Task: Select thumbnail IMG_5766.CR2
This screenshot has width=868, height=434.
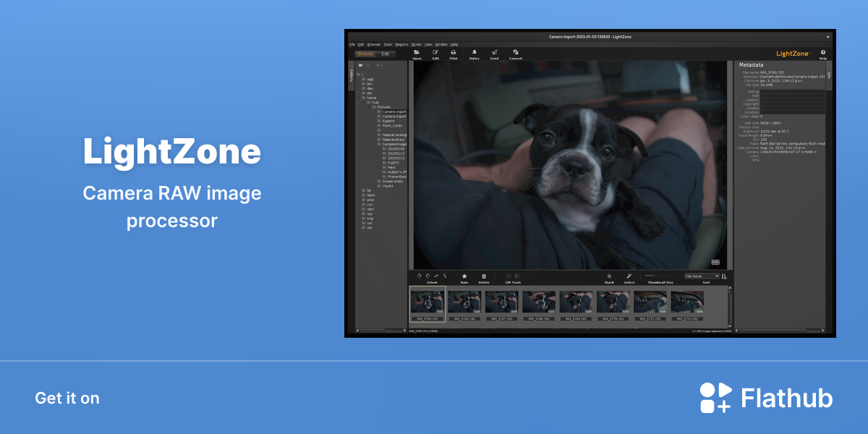Action: [464, 305]
